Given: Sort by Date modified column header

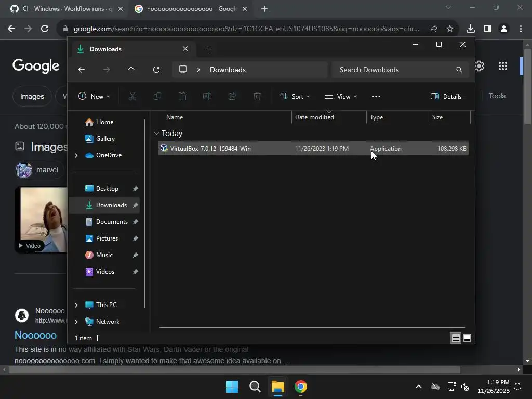Looking at the screenshot, I should (329, 117).
